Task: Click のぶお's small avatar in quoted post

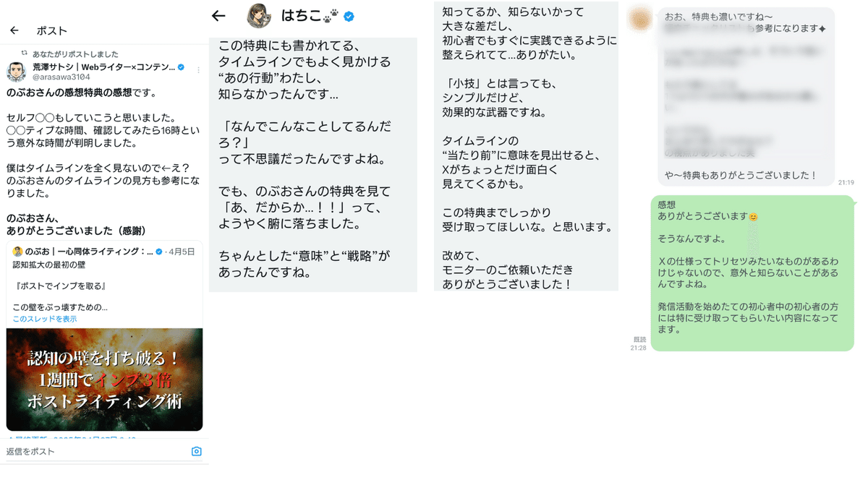Action: (18, 252)
